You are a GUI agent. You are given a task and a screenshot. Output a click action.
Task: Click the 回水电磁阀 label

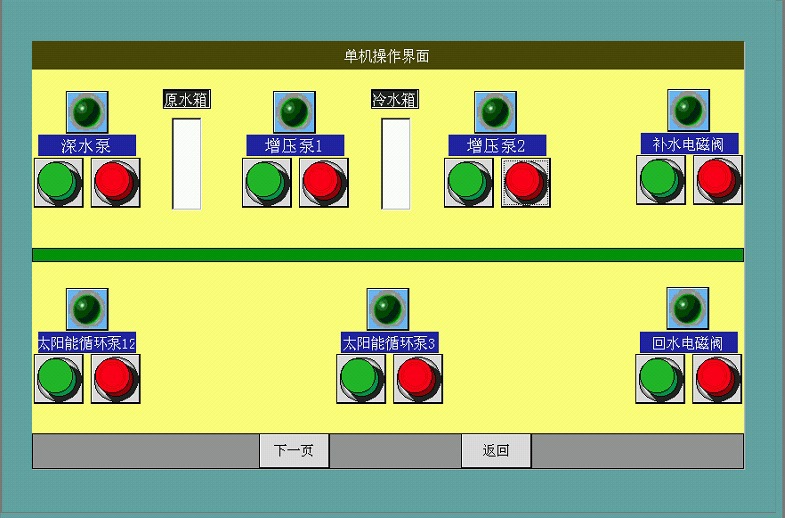(x=689, y=343)
